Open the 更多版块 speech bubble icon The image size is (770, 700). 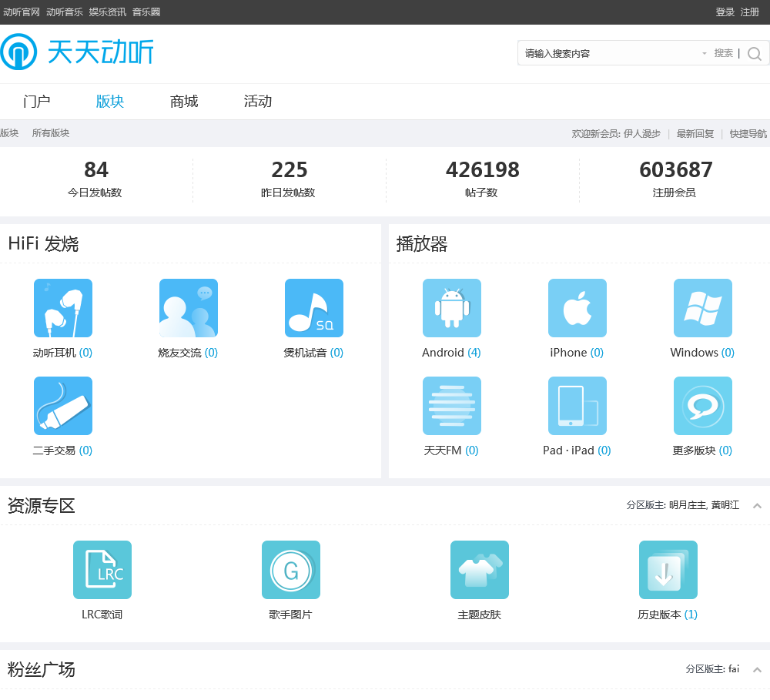pyautogui.click(x=703, y=406)
